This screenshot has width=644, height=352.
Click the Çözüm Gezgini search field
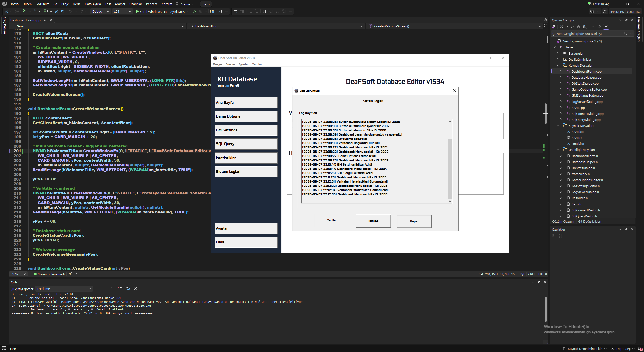point(587,34)
